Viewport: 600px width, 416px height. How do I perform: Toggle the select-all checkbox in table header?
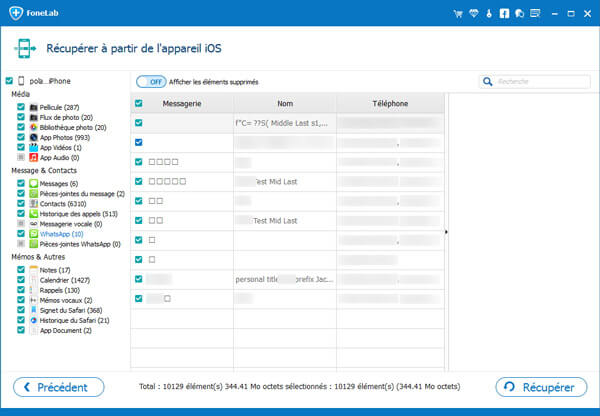[x=139, y=103]
